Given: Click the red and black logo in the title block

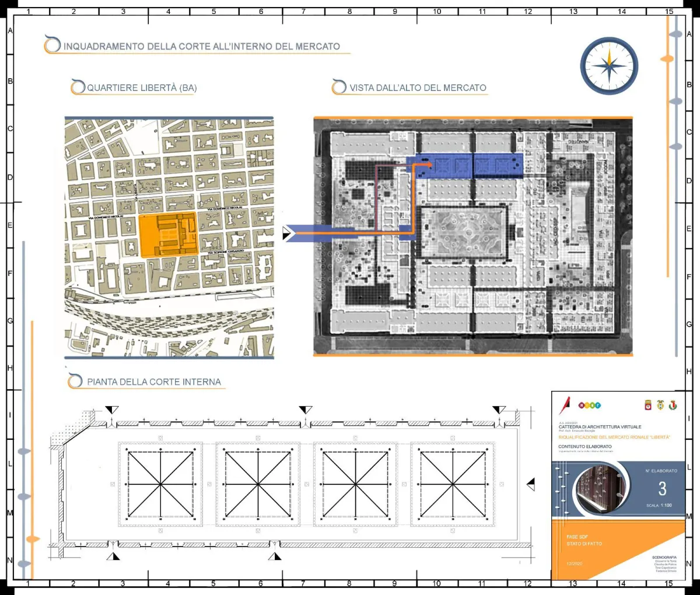Looking at the screenshot, I should pos(565,405).
